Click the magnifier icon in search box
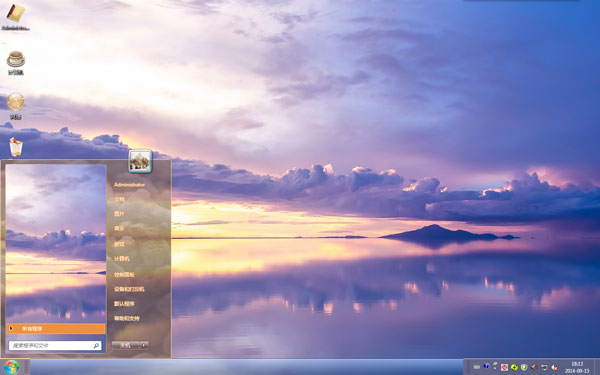The width and height of the screenshot is (600, 375). [x=96, y=346]
